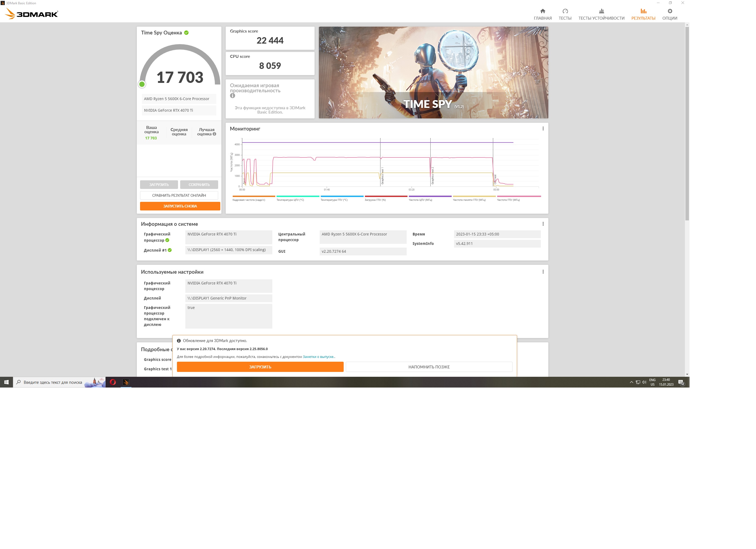Open Используемые настройки three-dot menu
This screenshot has width=756, height=549.
coord(543,272)
